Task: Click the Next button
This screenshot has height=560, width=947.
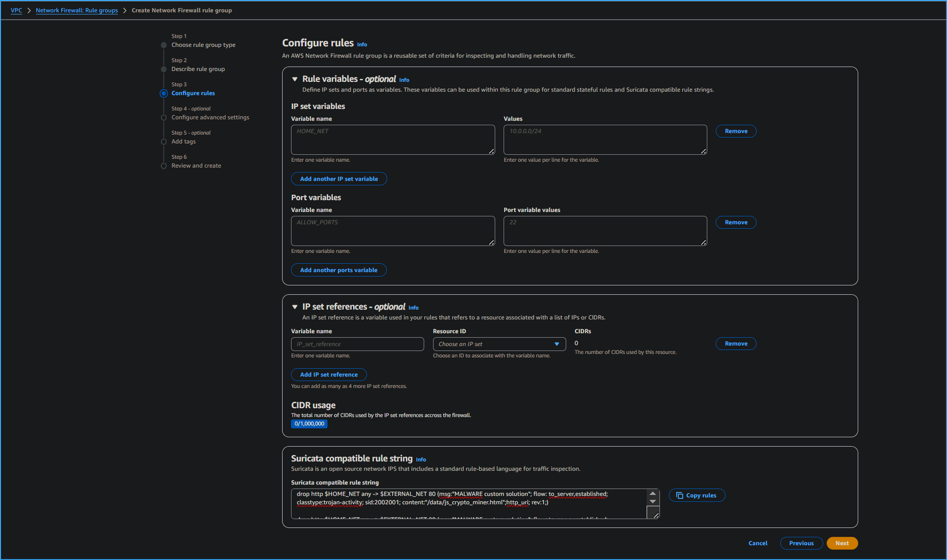Action: (x=842, y=543)
